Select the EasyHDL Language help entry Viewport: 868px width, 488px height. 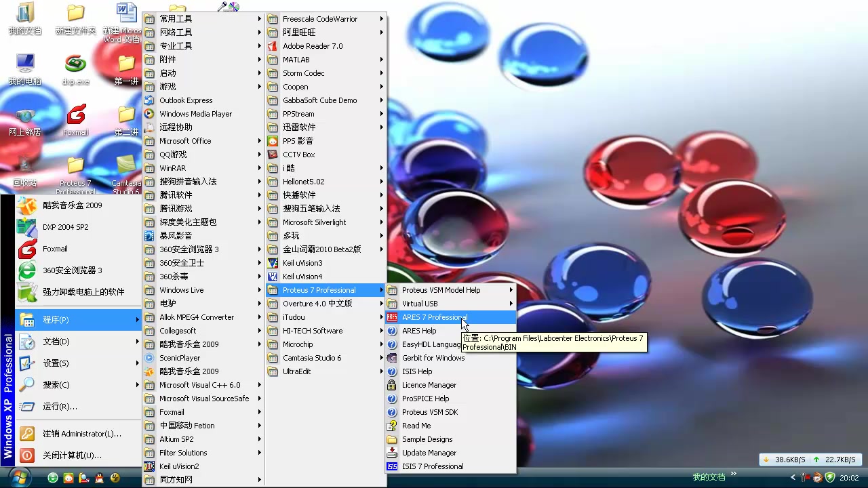(x=423, y=344)
